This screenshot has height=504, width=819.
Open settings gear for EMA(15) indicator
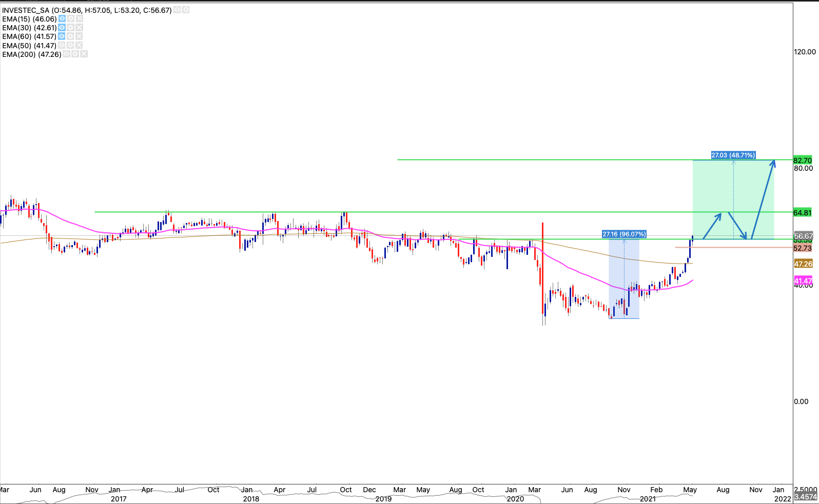(x=71, y=18)
